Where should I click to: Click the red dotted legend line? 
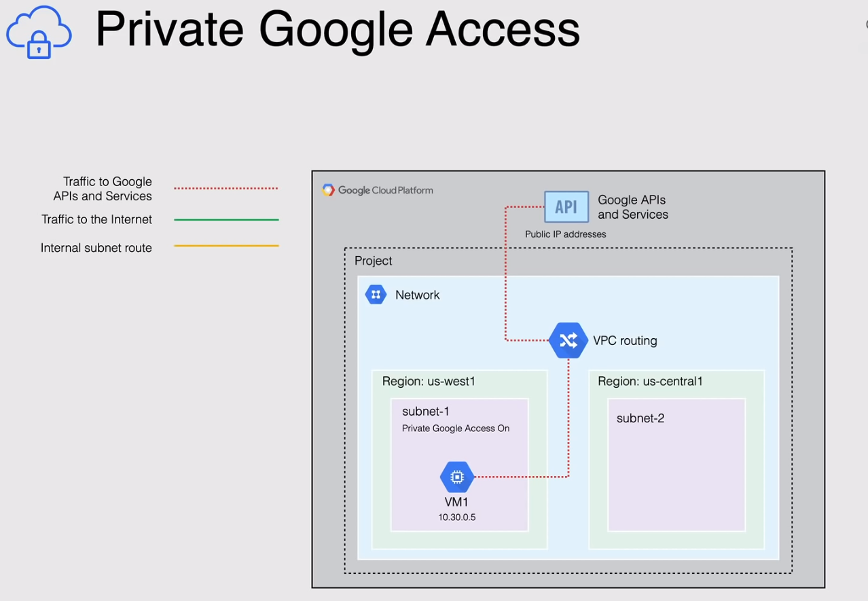(226, 188)
